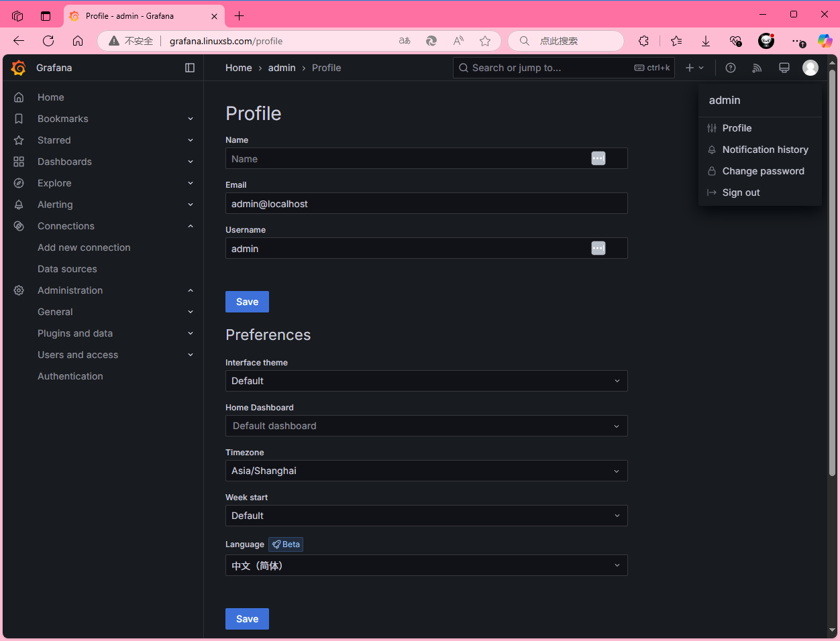Open Authentication in sidebar

(x=70, y=376)
